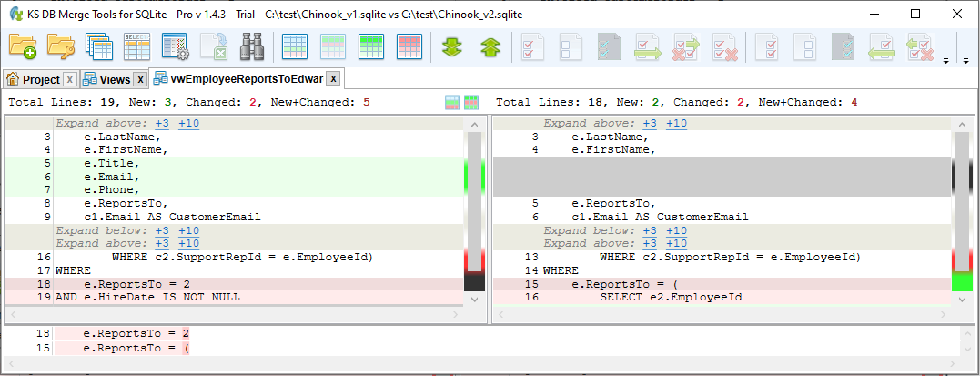
Task: Click merge-to-right green arrow page icon
Action: (648, 47)
